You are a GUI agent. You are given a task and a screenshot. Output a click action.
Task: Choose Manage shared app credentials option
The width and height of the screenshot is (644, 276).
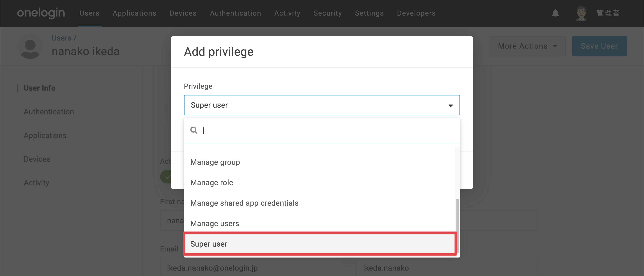tap(319, 203)
